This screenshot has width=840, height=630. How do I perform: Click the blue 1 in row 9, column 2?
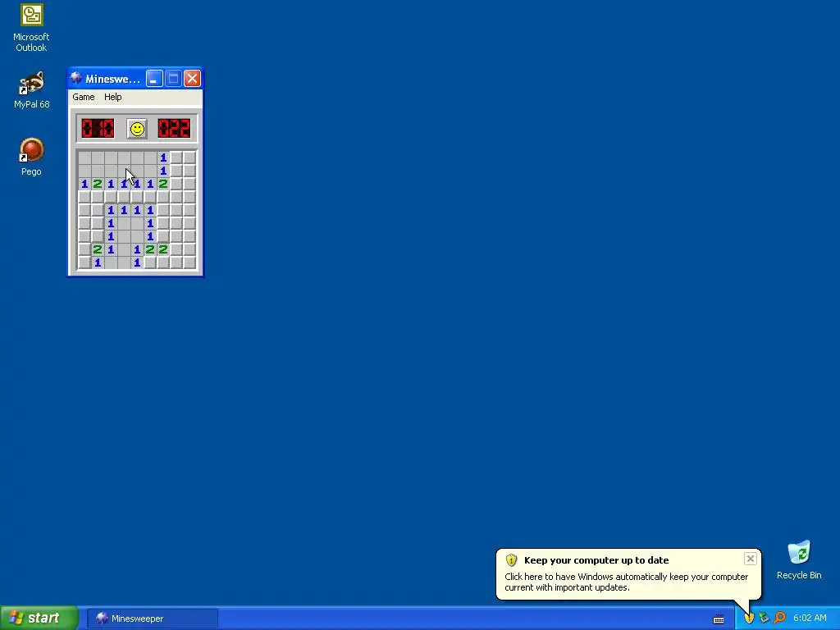98,262
